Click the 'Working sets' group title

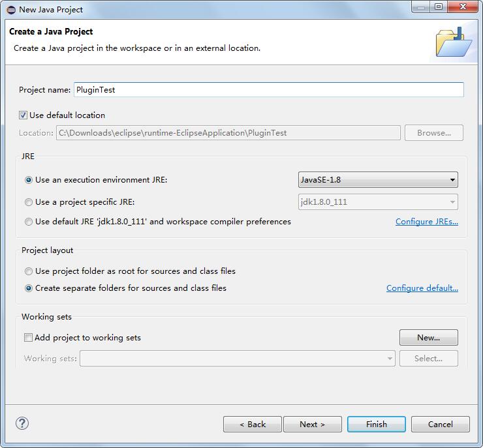(x=46, y=317)
